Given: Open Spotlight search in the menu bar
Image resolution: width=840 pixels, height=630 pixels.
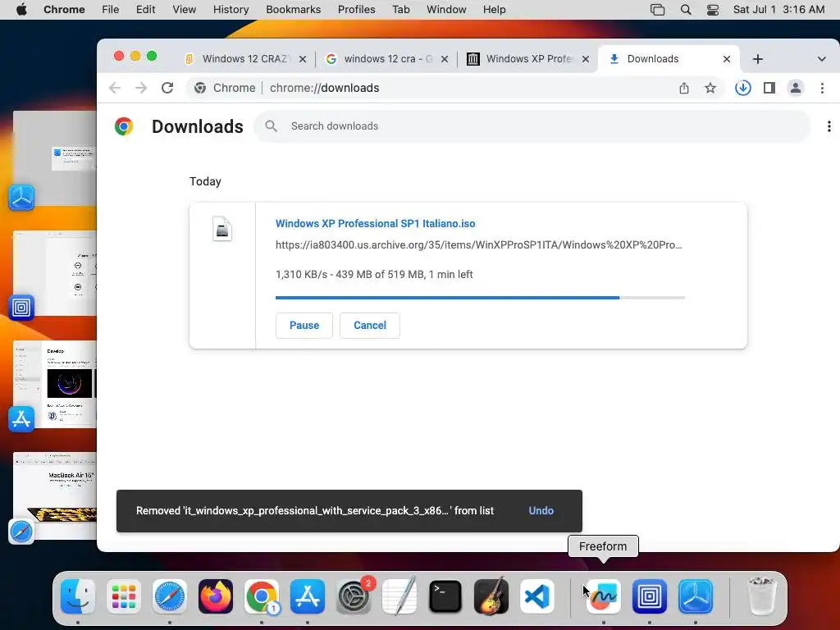Looking at the screenshot, I should click(686, 10).
